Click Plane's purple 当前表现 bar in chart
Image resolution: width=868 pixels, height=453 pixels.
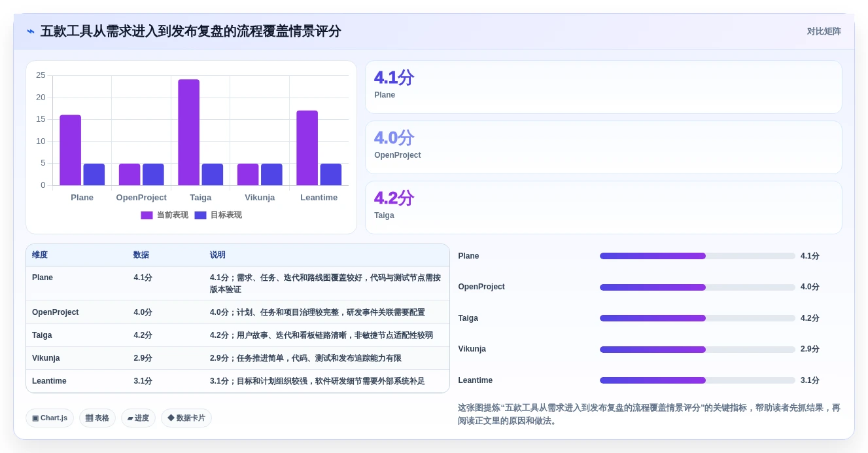click(x=71, y=150)
